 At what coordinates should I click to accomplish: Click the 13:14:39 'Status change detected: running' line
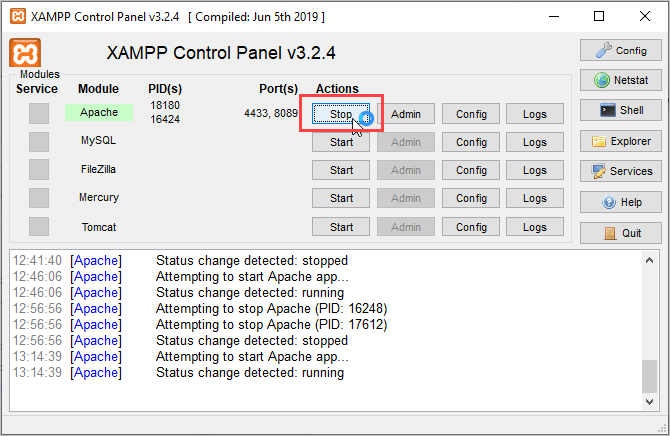[x=250, y=373]
